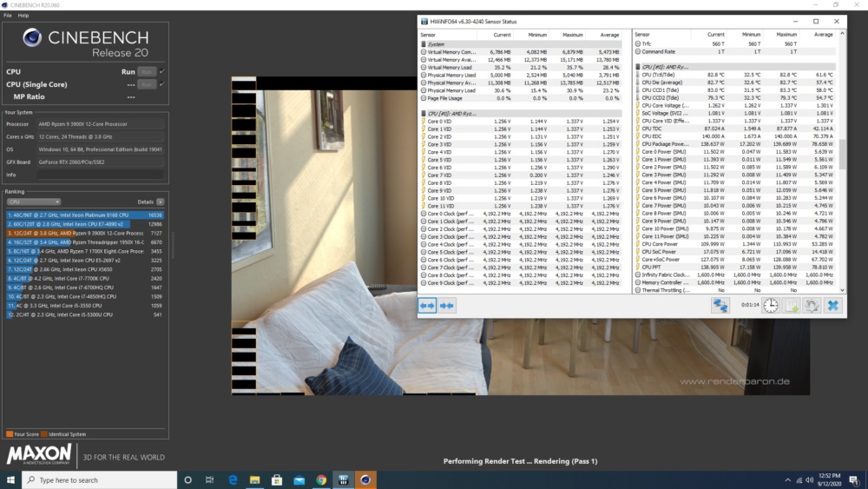Screen dimensions: 868x489
Task: Click the Run button for CPU test
Action: tap(147, 71)
